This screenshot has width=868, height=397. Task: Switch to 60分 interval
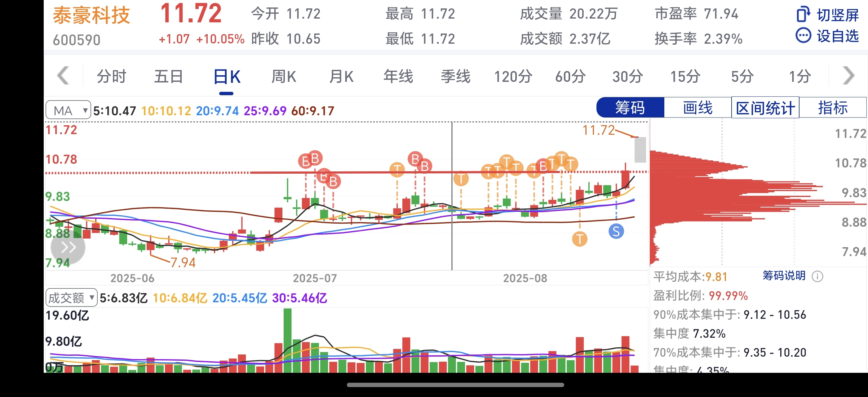coord(570,76)
